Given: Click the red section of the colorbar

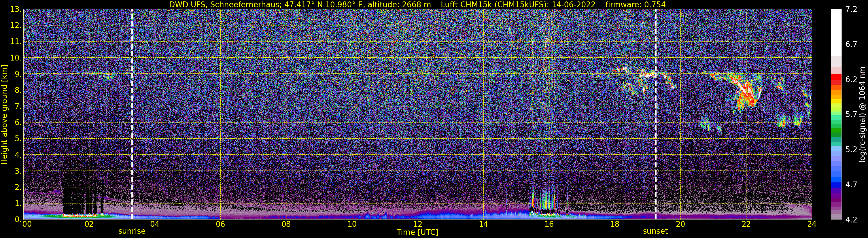Looking at the screenshot, I should pos(836,80).
